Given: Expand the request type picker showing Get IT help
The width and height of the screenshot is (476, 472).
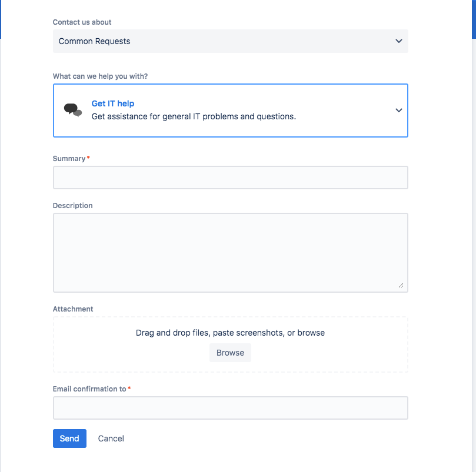Looking at the screenshot, I should click(398, 110).
